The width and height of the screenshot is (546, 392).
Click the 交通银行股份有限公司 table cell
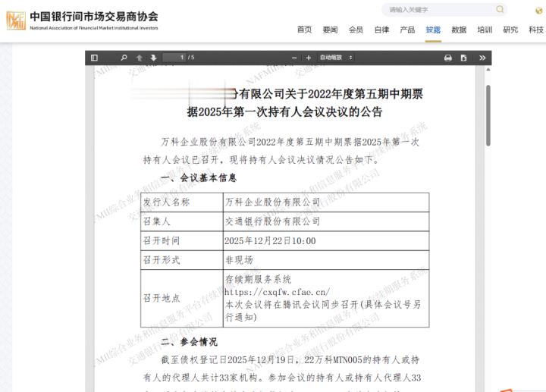pos(326,221)
